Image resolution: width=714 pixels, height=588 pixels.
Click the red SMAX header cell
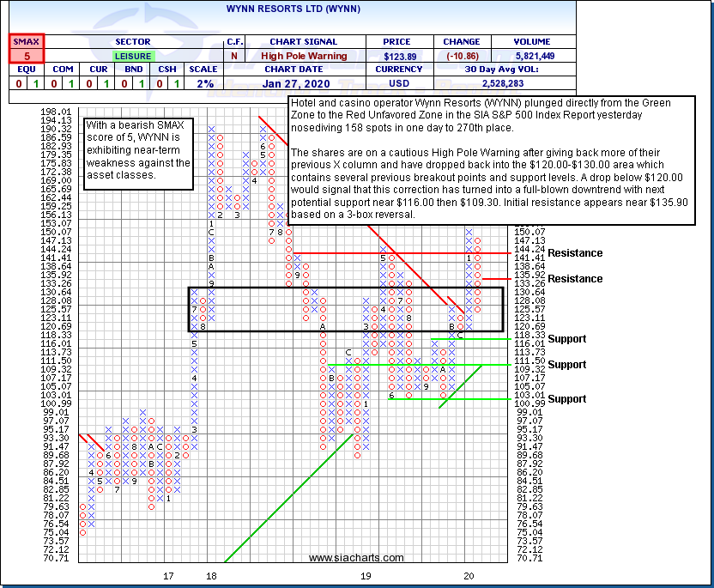[27, 40]
